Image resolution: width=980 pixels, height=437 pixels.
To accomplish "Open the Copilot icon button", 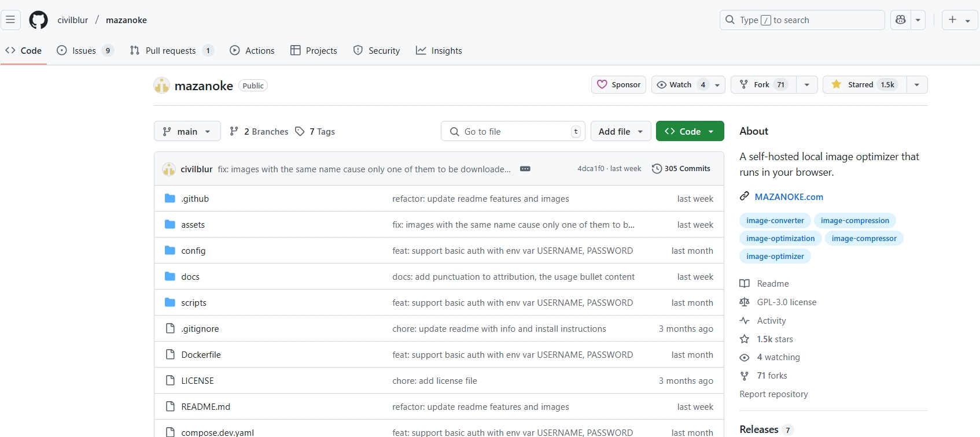I will click(x=900, y=20).
